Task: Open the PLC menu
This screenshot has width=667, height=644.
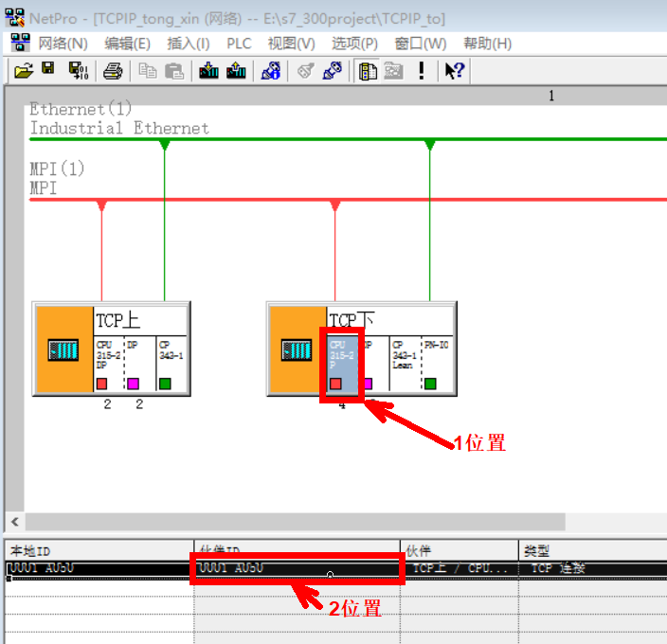Action: click(239, 44)
